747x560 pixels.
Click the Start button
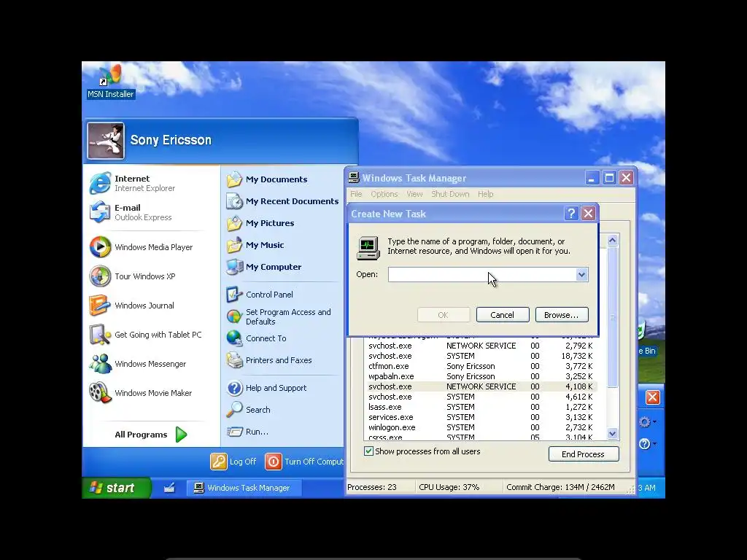116,488
